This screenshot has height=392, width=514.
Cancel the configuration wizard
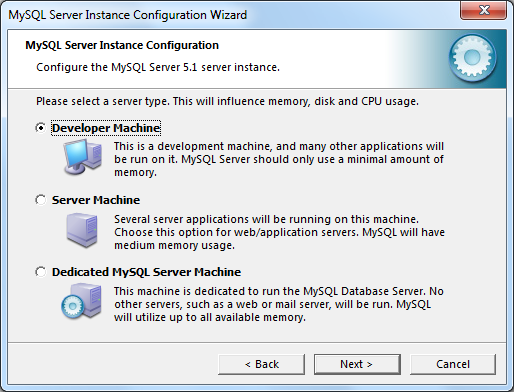click(x=453, y=364)
